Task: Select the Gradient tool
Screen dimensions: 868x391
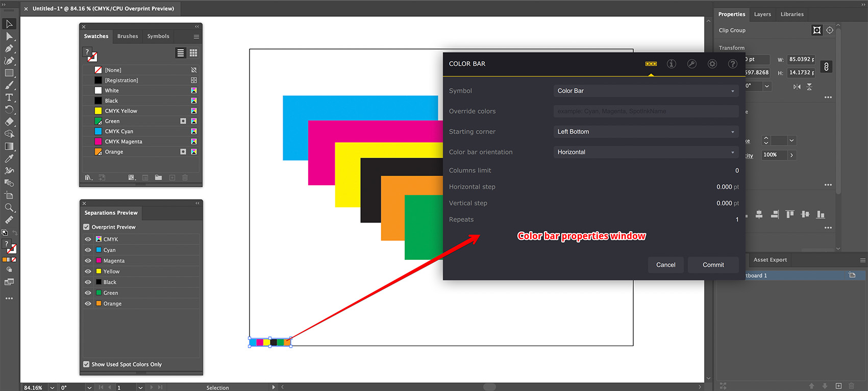Action: pyautogui.click(x=9, y=146)
